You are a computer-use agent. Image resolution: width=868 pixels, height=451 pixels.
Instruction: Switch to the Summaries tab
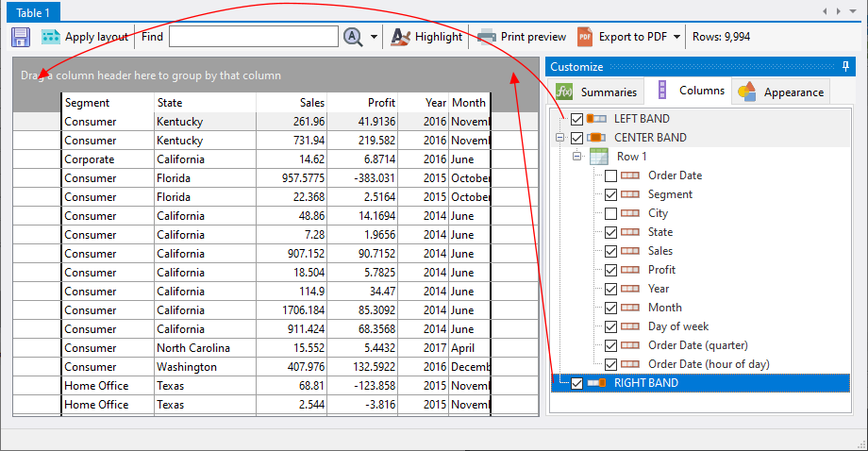(x=597, y=92)
